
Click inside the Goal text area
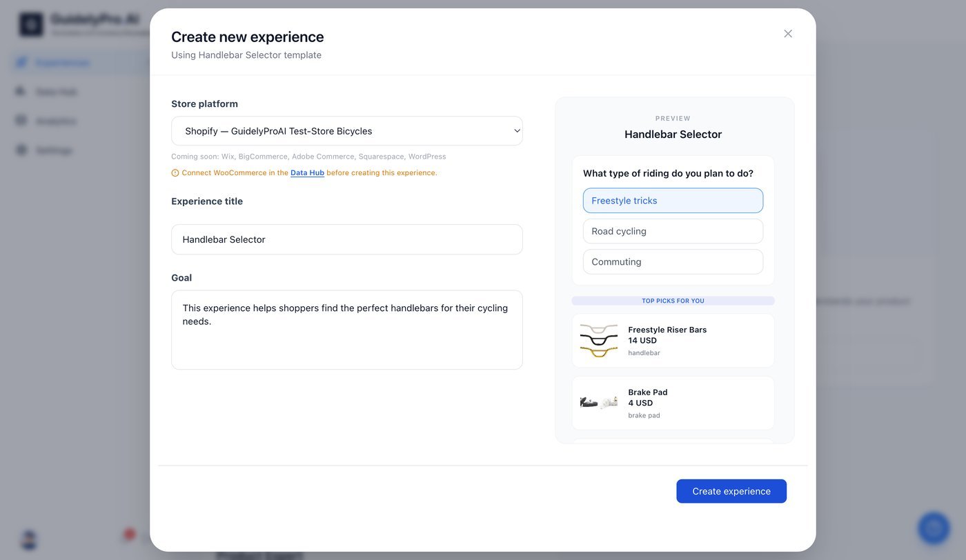pyautogui.click(x=347, y=330)
